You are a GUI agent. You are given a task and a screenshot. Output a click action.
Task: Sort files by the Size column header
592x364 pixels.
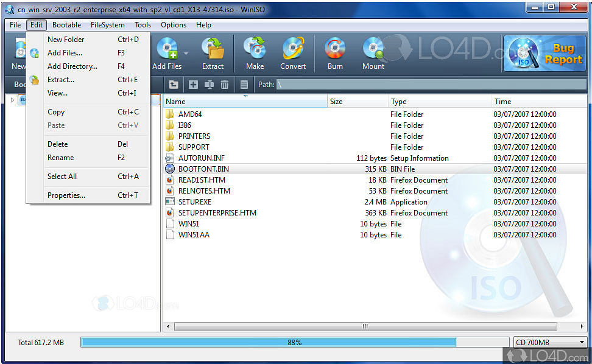(358, 102)
